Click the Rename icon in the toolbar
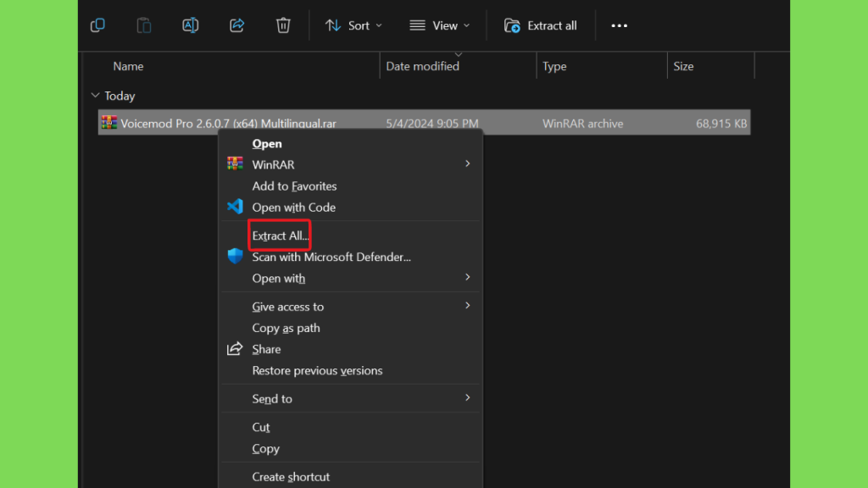This screenshot has height=488, width=868. [191, 25]
